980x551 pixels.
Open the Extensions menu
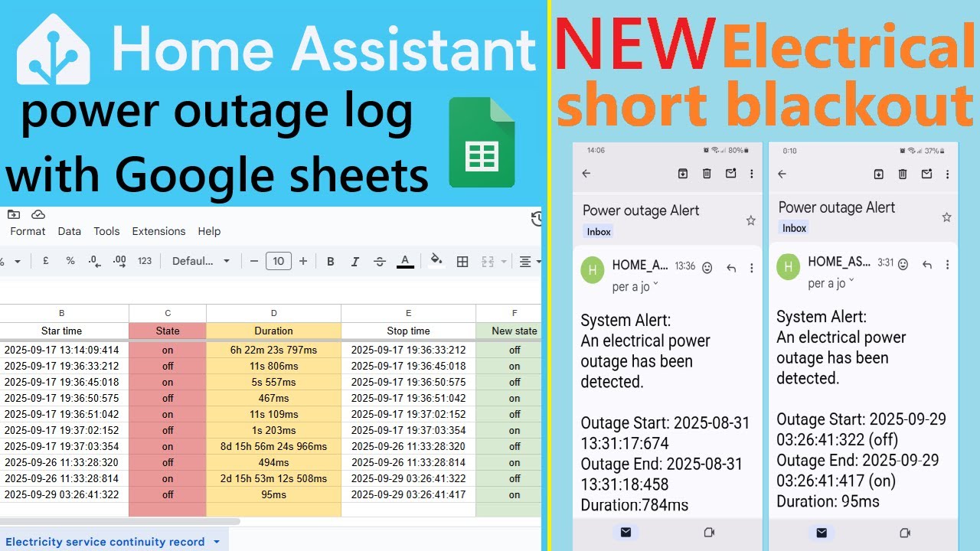tap(158, 231)
